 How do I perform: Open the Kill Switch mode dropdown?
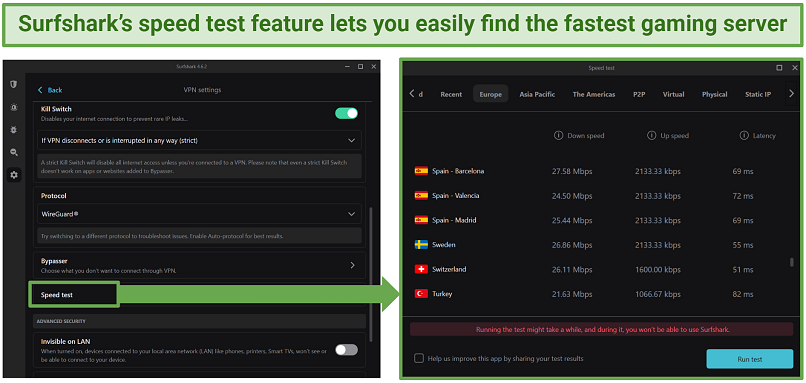(199, 140)
